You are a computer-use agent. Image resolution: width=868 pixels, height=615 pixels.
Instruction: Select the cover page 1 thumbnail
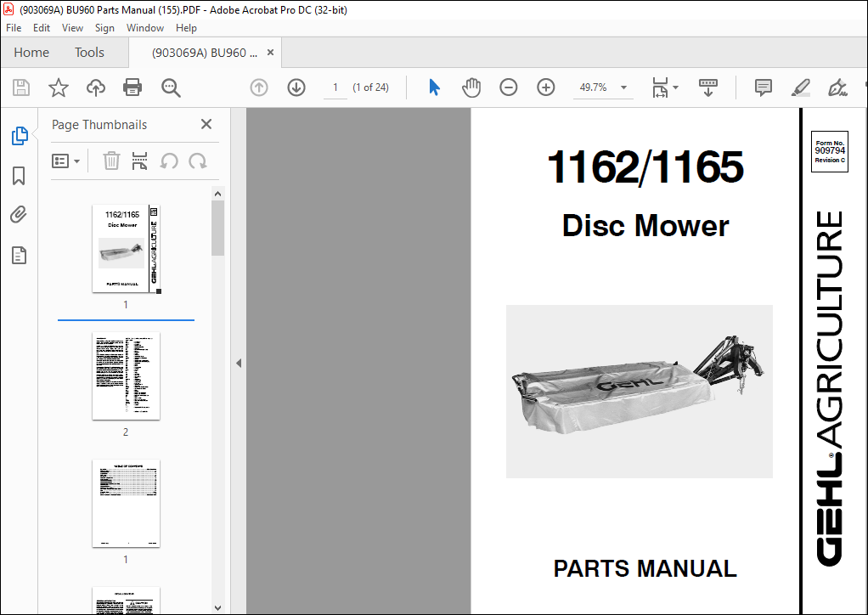(127, 249)
